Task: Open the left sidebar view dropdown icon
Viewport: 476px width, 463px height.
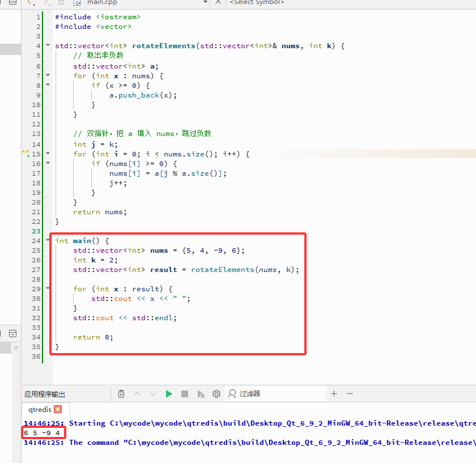Action: click(12, 333)
